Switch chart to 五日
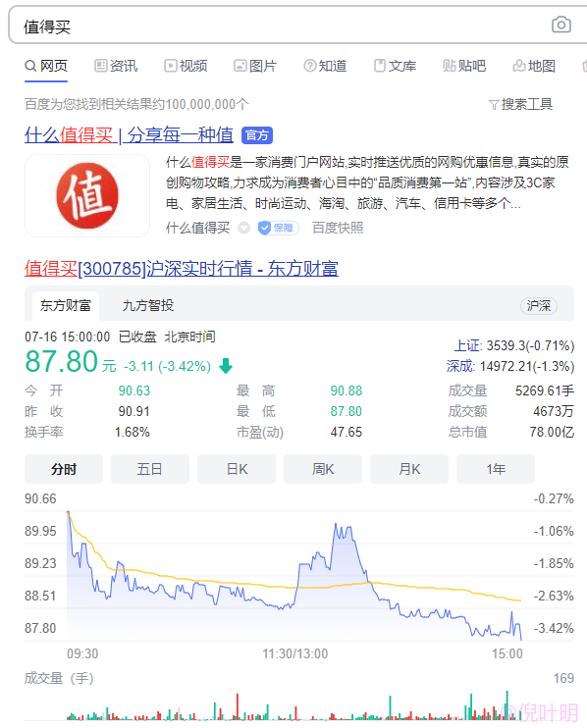Viewport: 587px width, 728px height. pyautogui.click(x=150, y=469)
